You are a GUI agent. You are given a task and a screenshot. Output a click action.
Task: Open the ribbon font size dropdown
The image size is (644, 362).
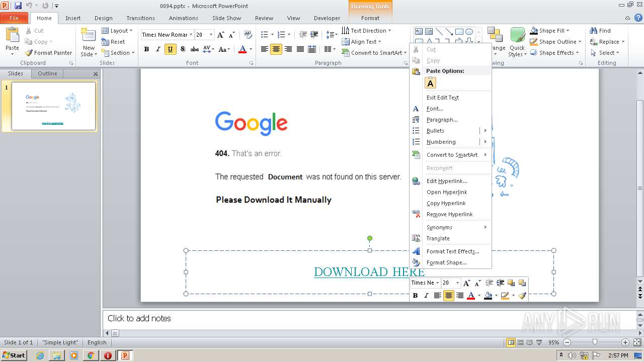point(211,35)
